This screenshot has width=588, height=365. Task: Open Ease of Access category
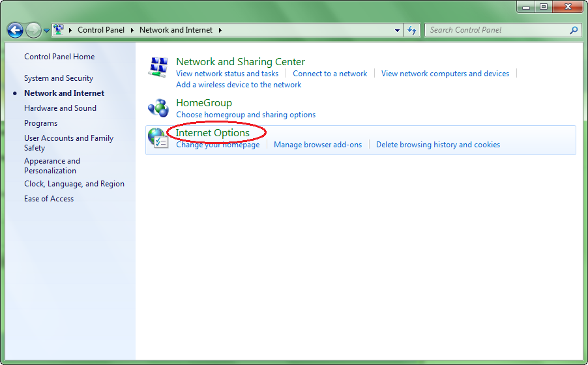tap(49, 199)
